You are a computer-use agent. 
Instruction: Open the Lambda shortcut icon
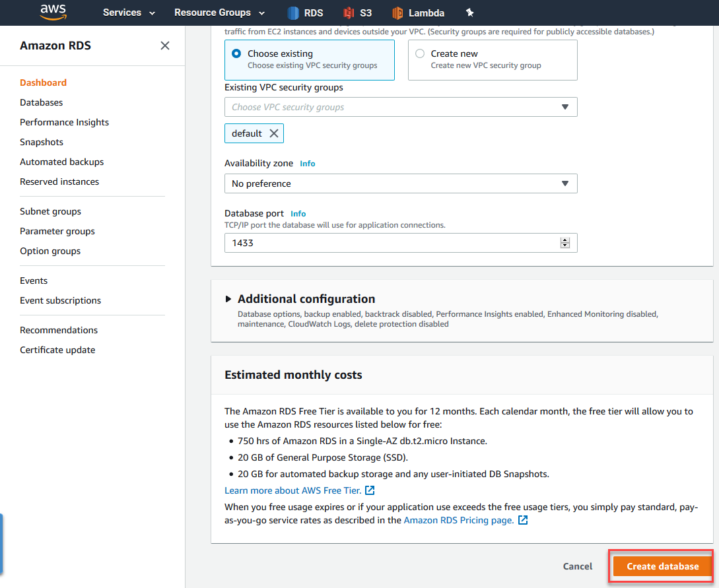click(x=397, y=13)
